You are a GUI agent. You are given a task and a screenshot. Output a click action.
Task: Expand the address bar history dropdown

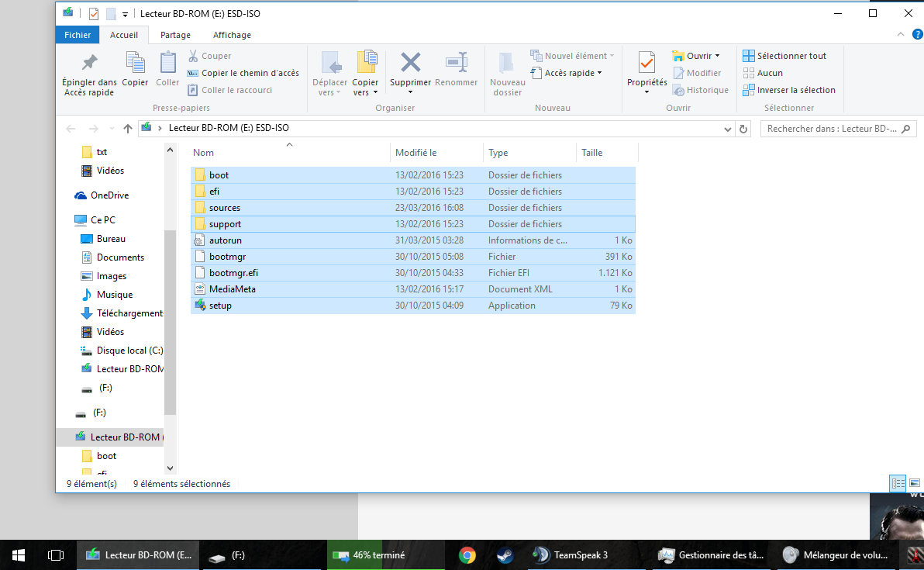click(x=727, y=129)
